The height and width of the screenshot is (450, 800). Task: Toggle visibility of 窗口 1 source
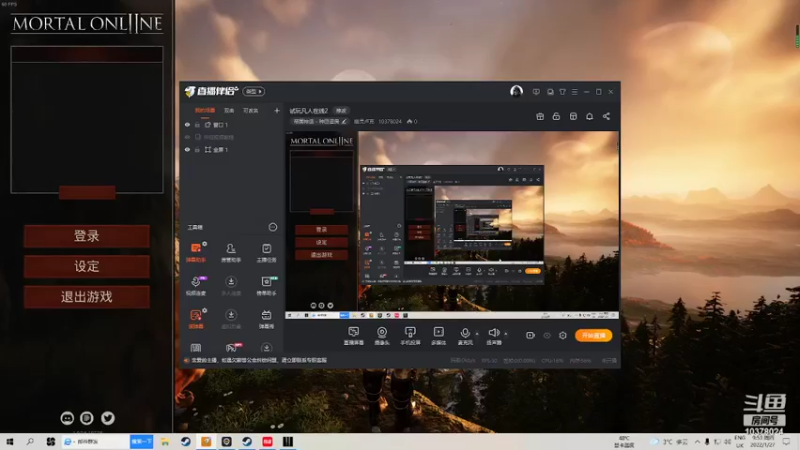click(x=187, y=124)
